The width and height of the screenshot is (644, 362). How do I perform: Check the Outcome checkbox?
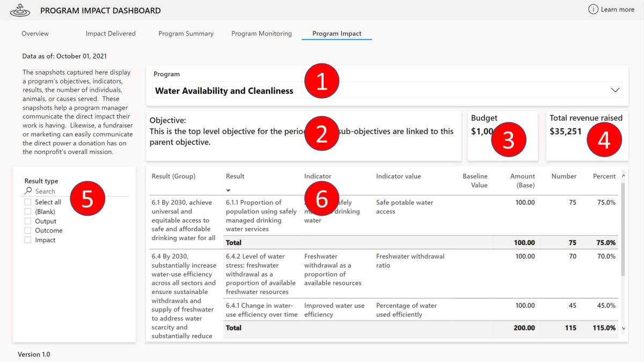click(x=27, y=230)
